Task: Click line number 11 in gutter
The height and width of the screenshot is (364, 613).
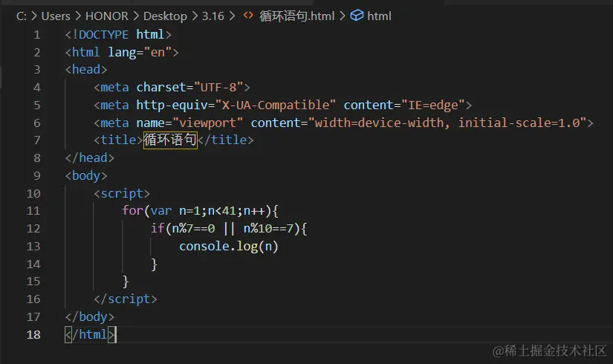Action: pyautogui.click(x=33, y=211)
